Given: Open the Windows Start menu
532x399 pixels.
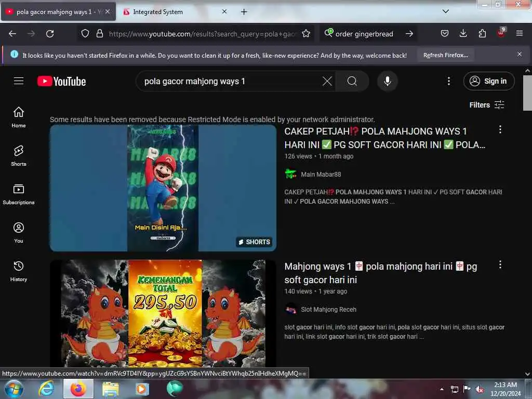Looking at the screenshot, I should pyautogui.click(x=14, y=389).
